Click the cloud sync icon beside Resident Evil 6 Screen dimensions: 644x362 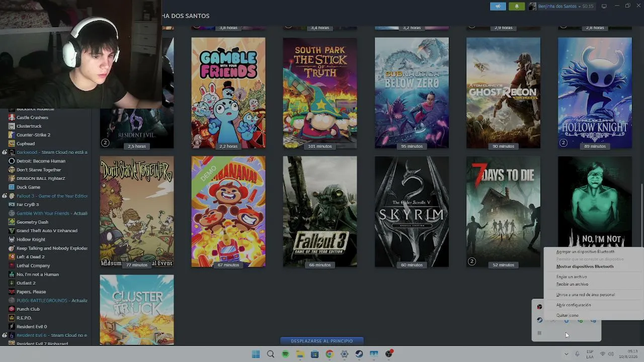click(5, 335)
